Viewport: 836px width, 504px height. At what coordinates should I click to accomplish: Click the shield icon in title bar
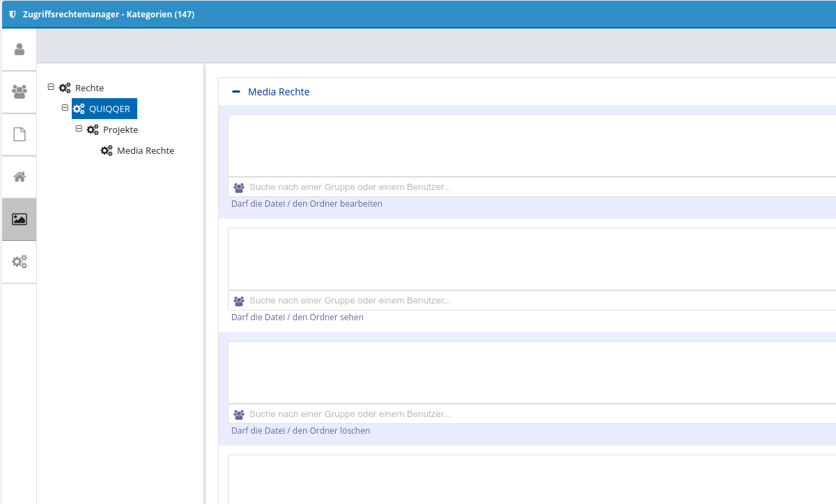pyautogui.click(x=13, y=14)
